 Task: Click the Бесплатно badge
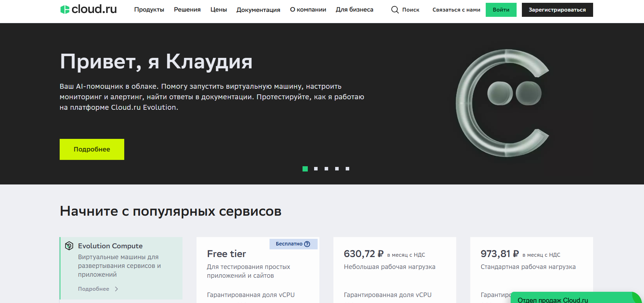293,244
